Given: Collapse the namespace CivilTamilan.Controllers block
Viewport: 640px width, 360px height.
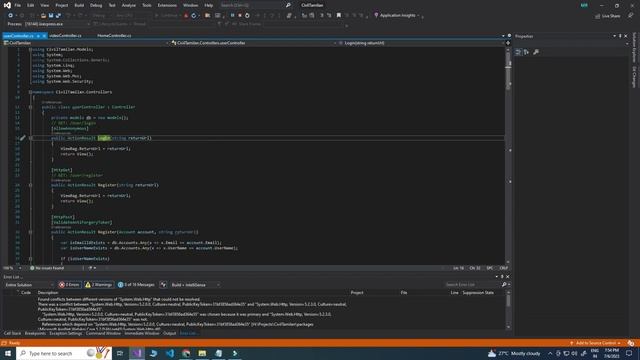Looking at the screenshot, I should tap(30, 92).
